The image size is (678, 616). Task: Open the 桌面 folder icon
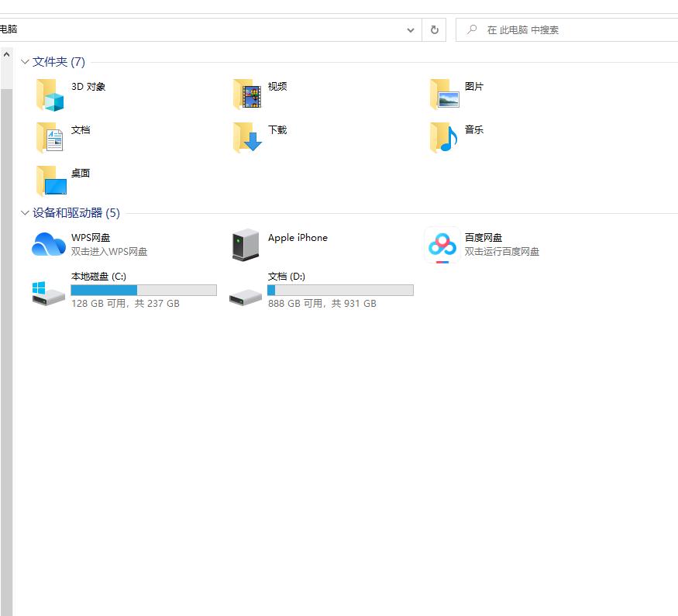(x=51, y=181)
